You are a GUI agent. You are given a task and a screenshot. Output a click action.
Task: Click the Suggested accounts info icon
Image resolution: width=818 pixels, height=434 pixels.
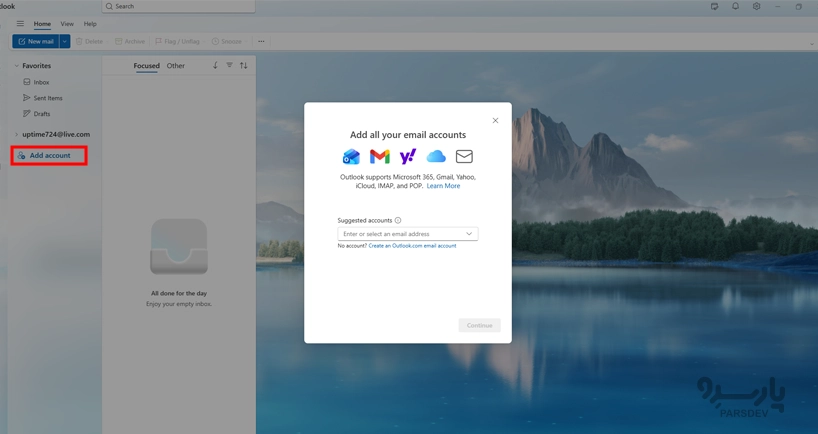point(398,221)
